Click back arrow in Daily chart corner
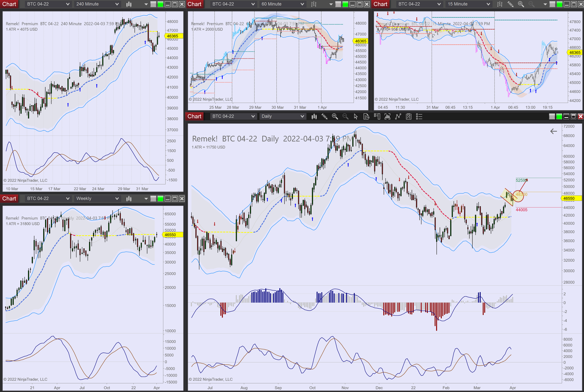Viewport: 584px width, 392px height. click(x=553, y=131)
